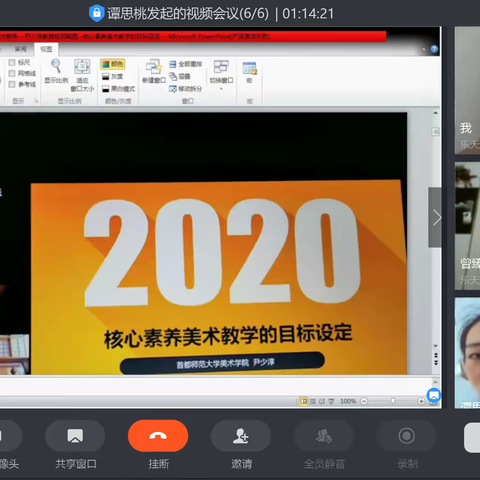Switch to Reading view icon
Screen dimensions: 480x480
pos(322,401)
